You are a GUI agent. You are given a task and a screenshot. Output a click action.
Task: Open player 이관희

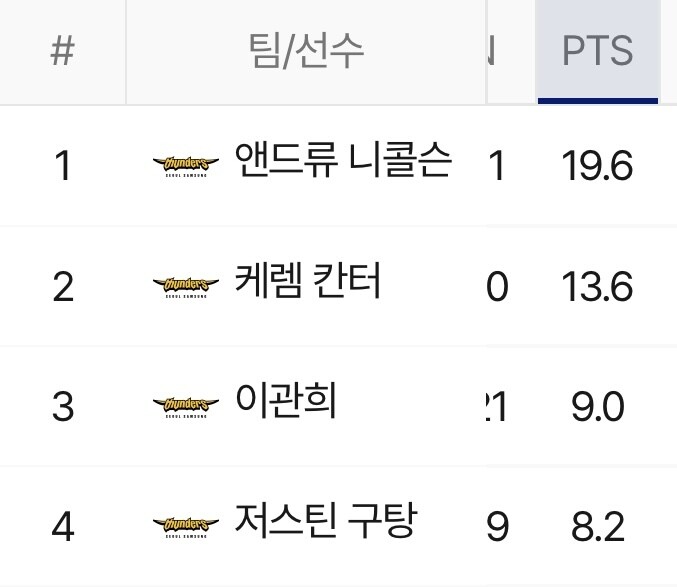285,401
